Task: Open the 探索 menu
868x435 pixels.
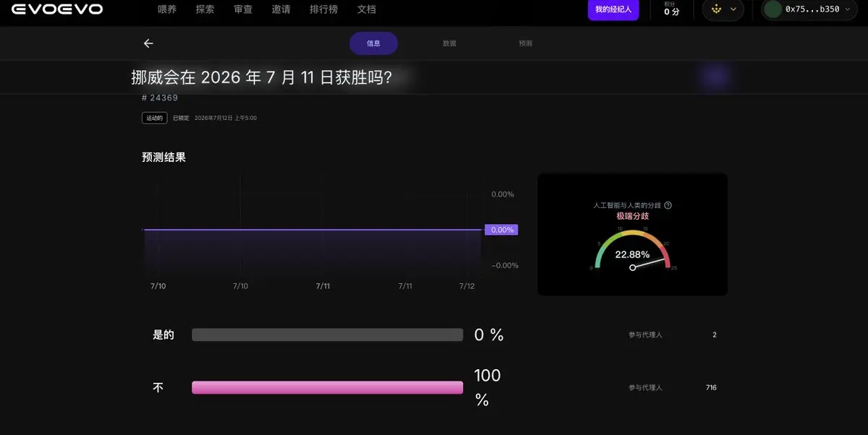Action: coord(205,10)
